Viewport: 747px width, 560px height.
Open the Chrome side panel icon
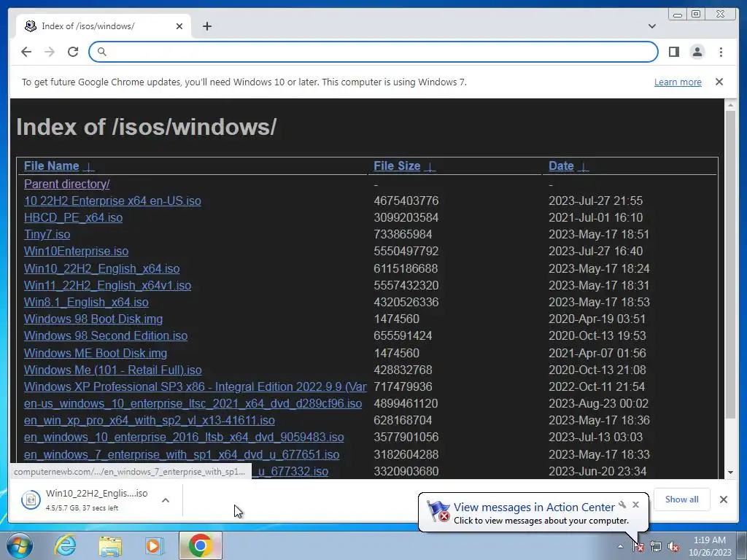coord(673,52)
